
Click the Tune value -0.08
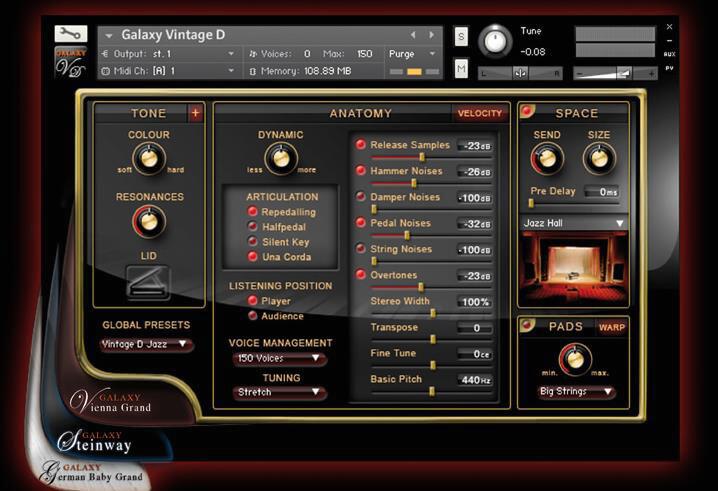533,52
